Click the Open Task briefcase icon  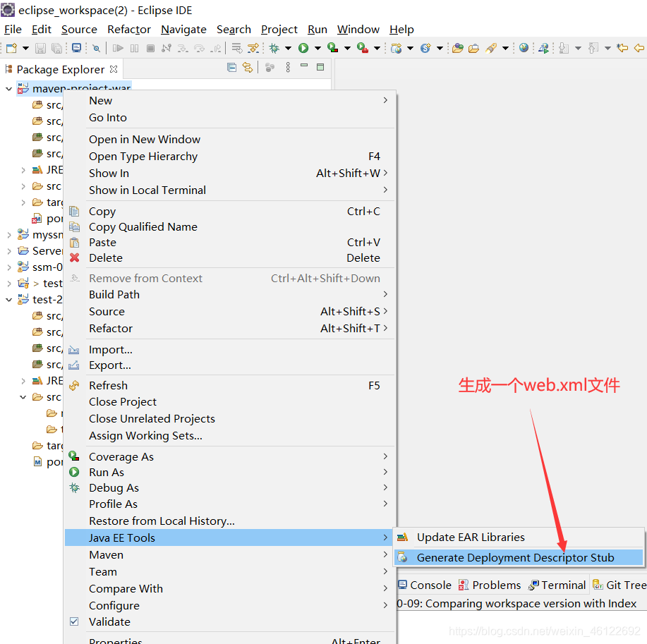click(473, 48)
